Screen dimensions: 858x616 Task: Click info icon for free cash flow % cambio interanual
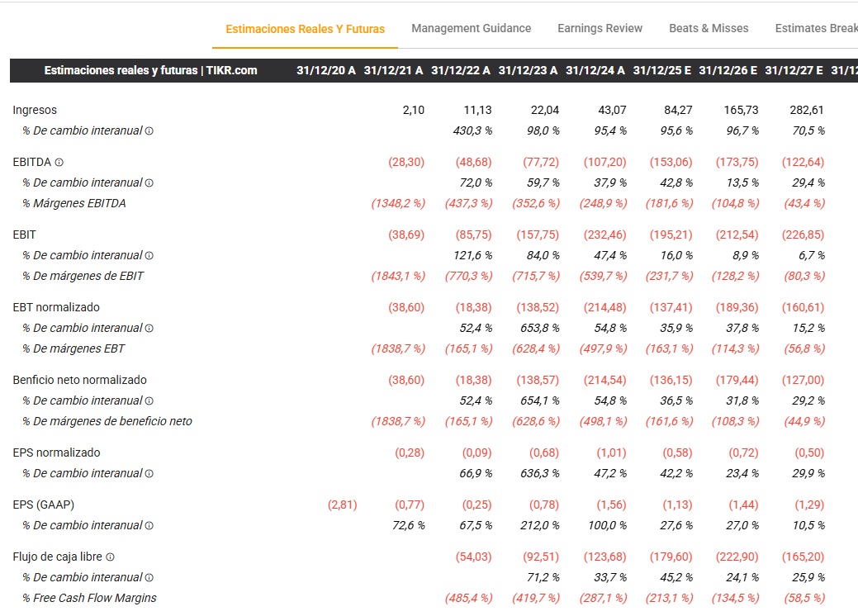tap(149, 578)
